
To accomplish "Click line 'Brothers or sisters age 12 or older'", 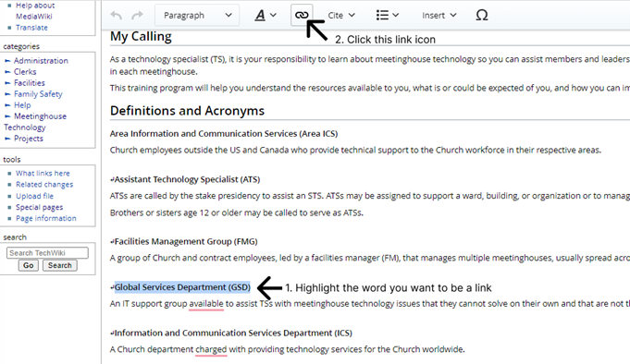I will 237,212.
